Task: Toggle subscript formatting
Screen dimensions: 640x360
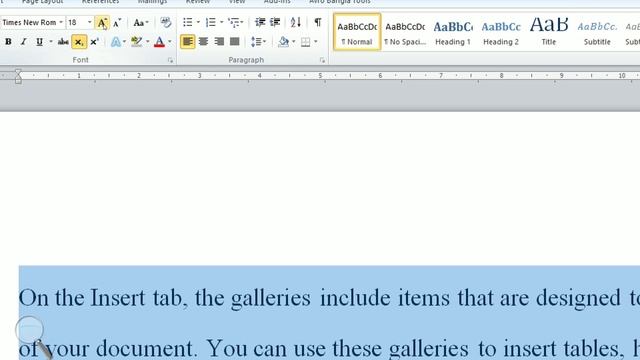Action: point(79,42)
